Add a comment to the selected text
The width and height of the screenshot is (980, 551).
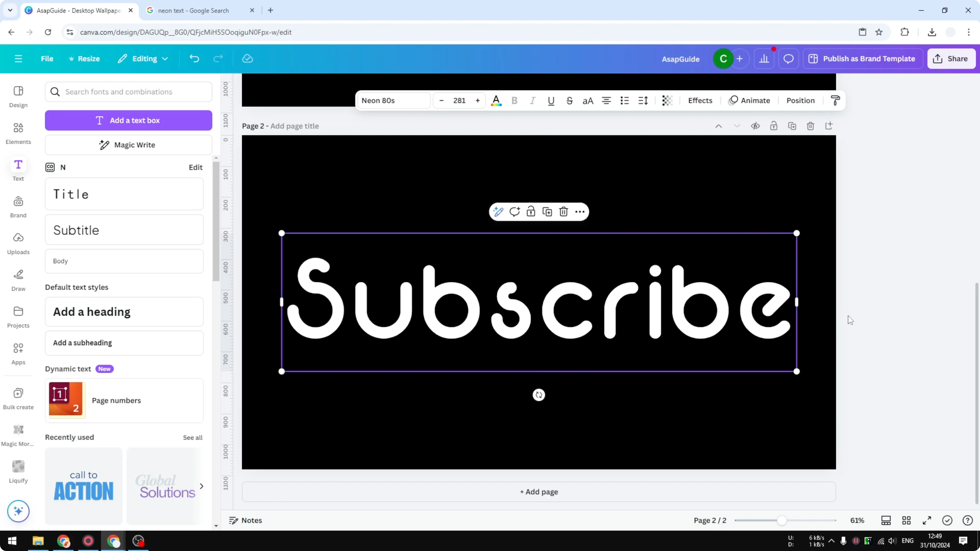pos(515,212)
